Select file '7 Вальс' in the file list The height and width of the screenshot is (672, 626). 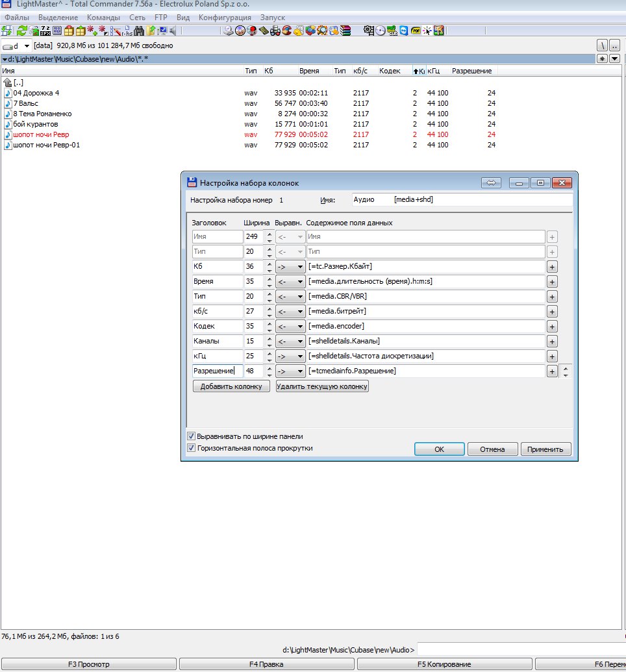coord(26,103)
